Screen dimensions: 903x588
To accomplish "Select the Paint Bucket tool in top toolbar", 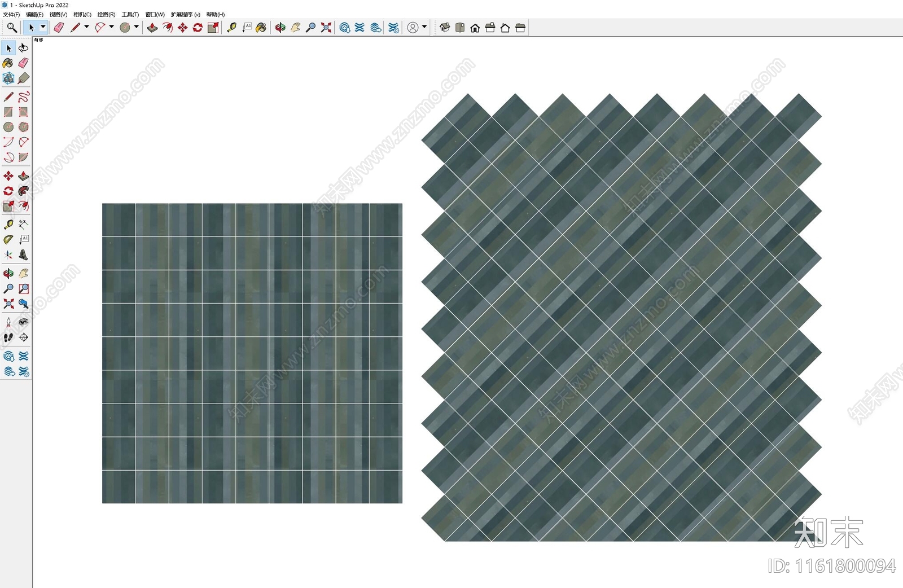I will pyautogui.click(x=261, y=27).
